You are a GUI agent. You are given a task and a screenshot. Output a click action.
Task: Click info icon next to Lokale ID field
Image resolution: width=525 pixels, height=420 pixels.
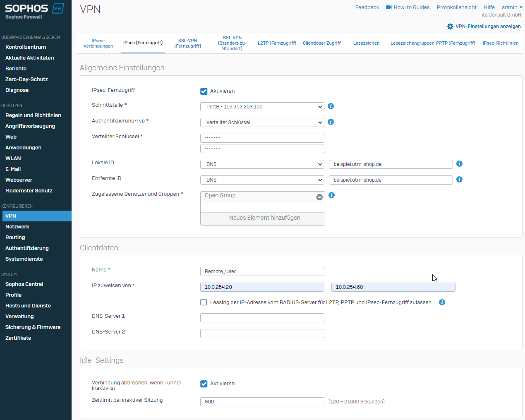[459, 164]
